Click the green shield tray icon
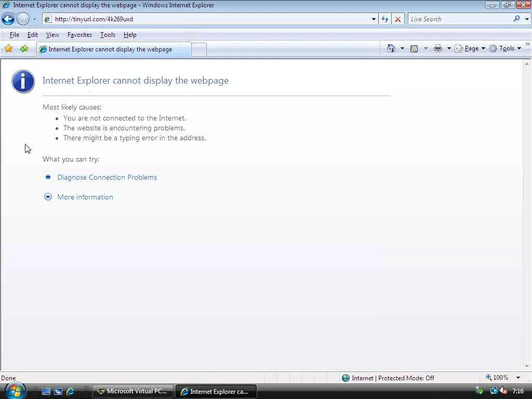 (480, 391)
